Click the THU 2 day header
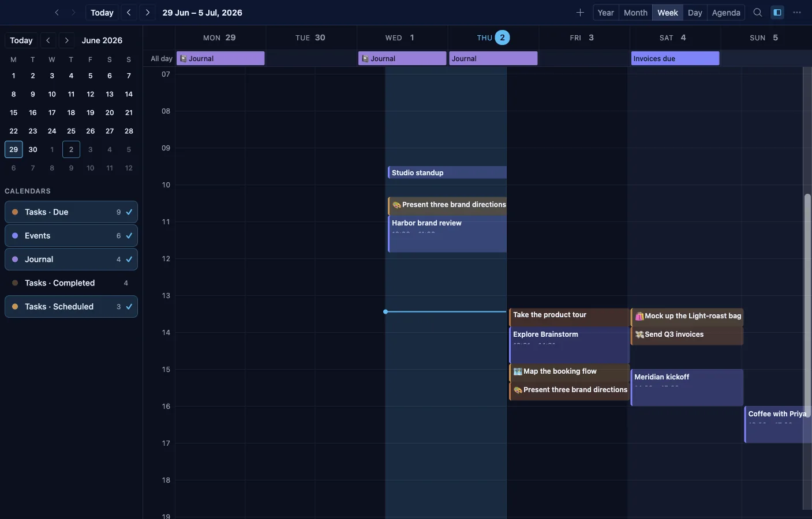 point(493,37)
